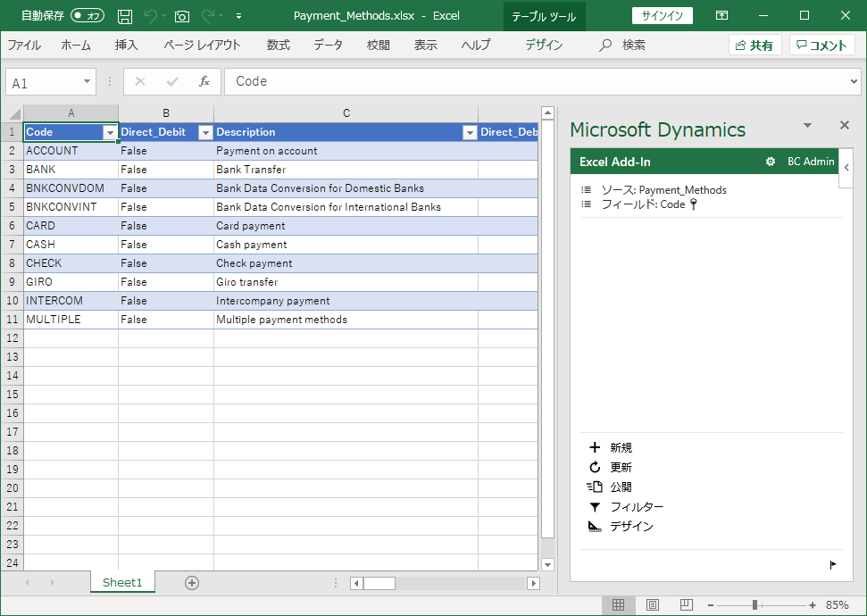
Task: Click the insert function fx icon
Action: pos(204,82)
